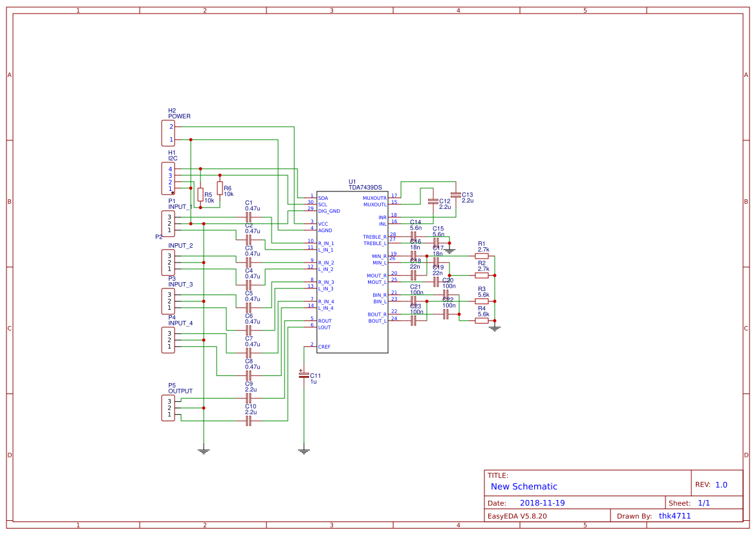Click the 'New Schematic' title text

coord(524,486)
